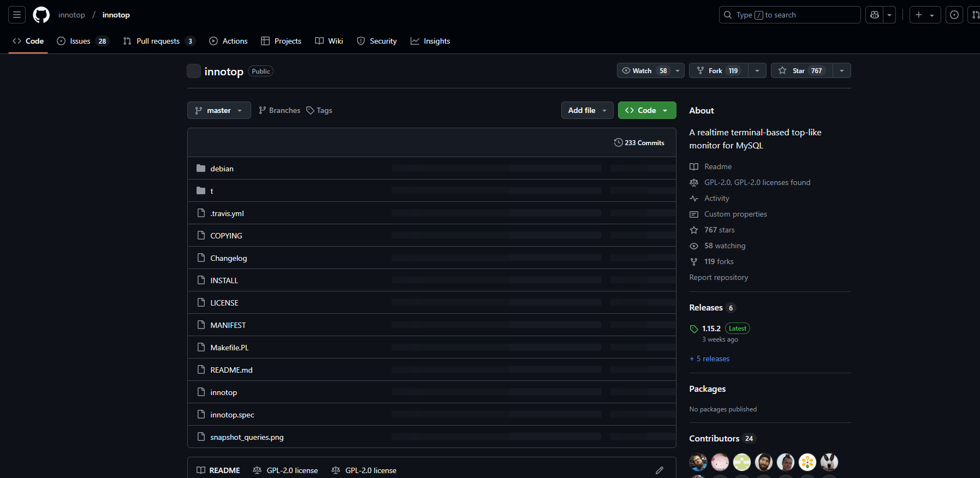Edit the README with the pencil icon
This screenshot has height=478, width=980.
tap(660, 470)
